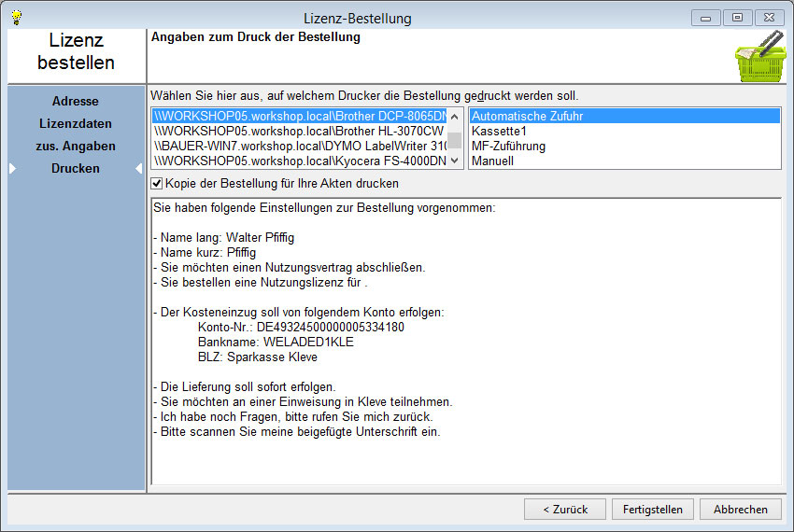The height and width of the screenshot is (532, 794).
Task: Select the Brother DCP-8065DN printer
Action: [299, 117]
